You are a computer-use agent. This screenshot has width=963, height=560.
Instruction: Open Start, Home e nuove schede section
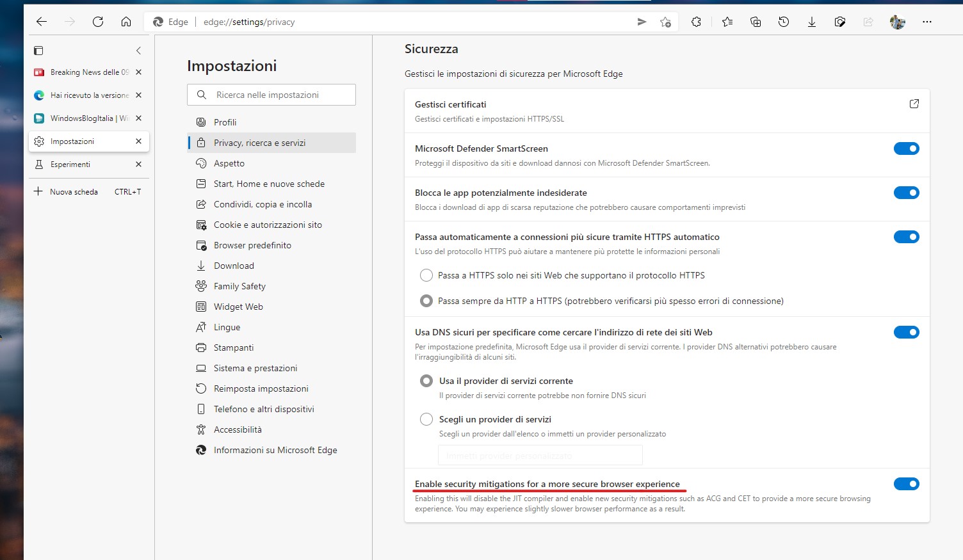pyautogui.click(x=271, y=184)
